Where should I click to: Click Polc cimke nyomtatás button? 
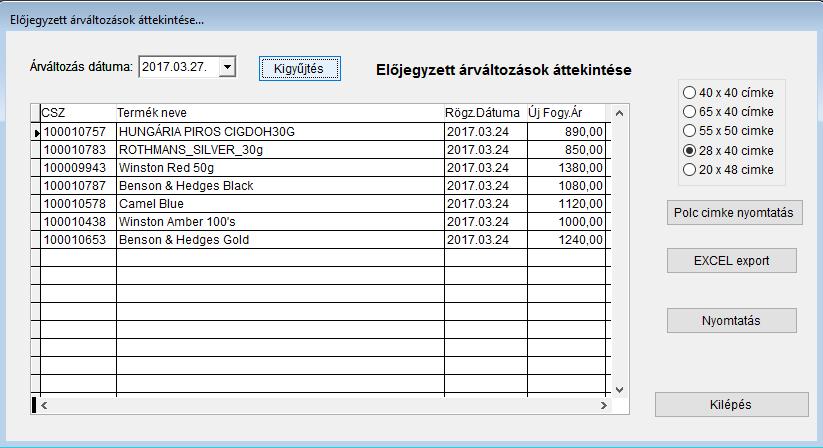(734, 213)
